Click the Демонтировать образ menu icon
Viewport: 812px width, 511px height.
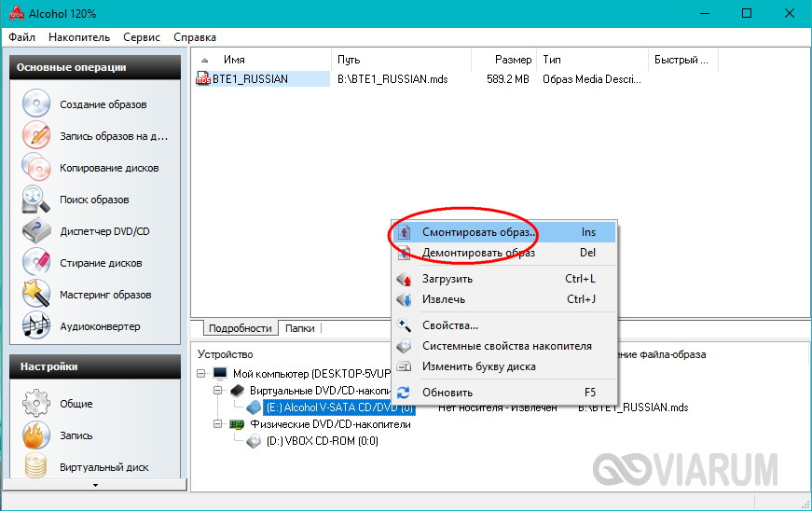pos(404,253)
